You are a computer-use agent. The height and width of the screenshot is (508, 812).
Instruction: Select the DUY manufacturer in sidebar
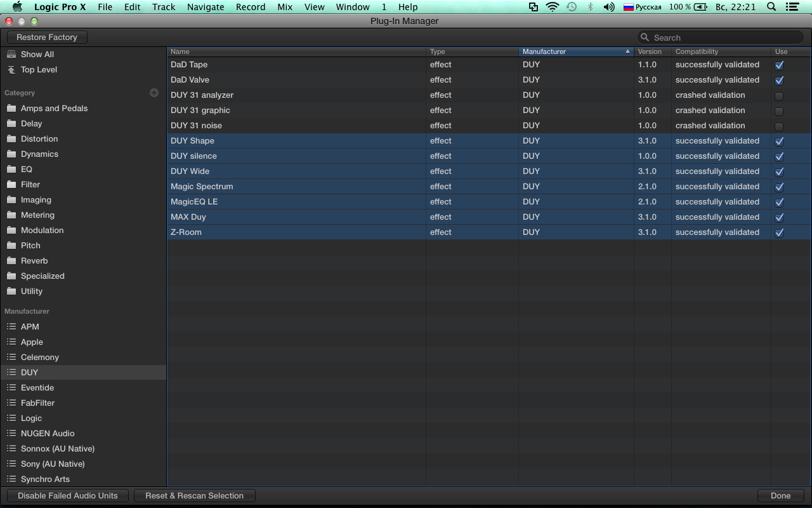click(x=83, y=373)
